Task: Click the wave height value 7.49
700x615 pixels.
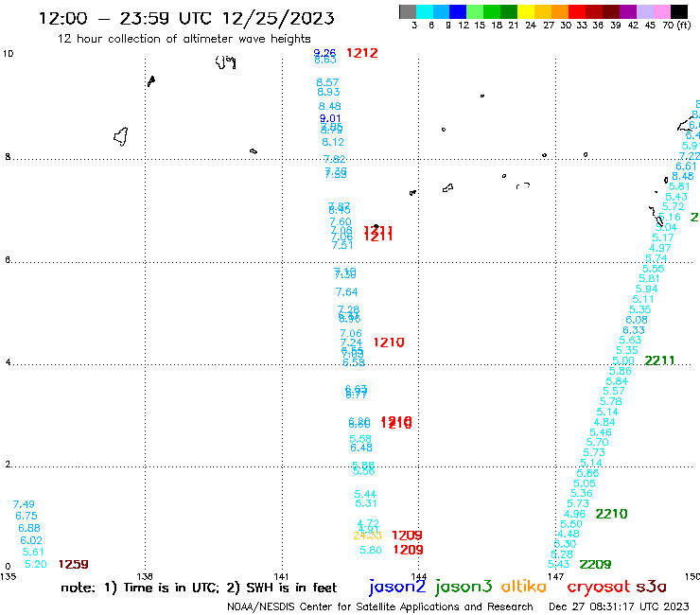Action: click(24, 504)
